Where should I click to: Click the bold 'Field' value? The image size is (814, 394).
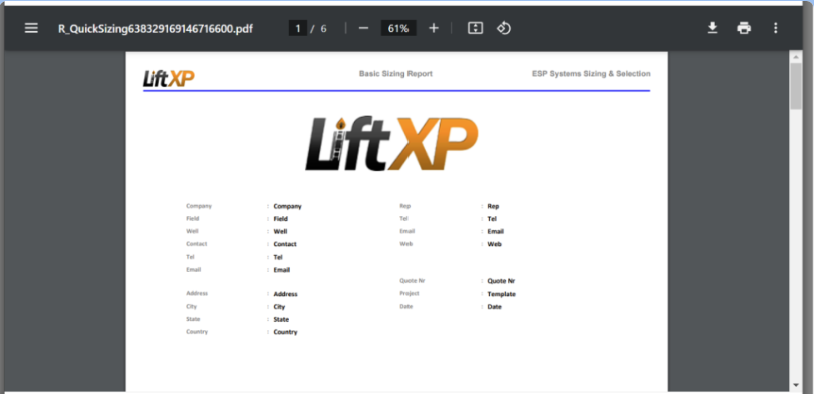tap(280, 219)
